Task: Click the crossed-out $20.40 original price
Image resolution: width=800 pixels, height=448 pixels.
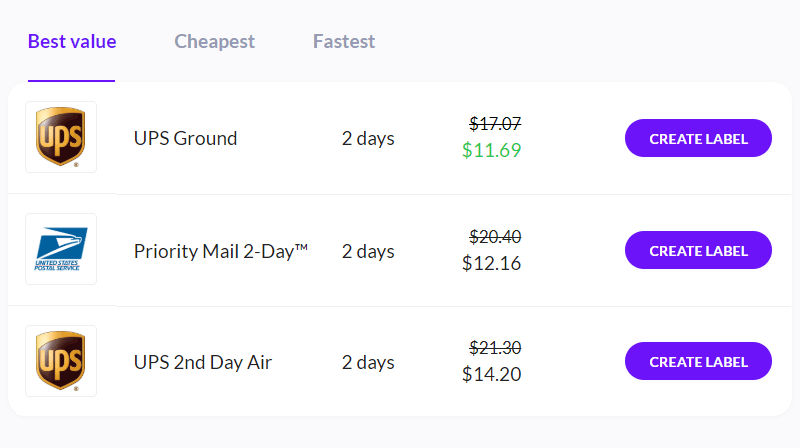Action: pyautogui.click(x=495, y=237)
